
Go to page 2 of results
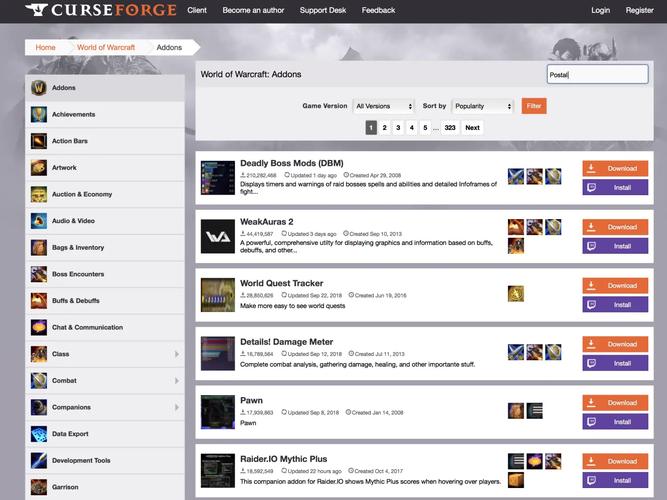click(x=384, y=128)
